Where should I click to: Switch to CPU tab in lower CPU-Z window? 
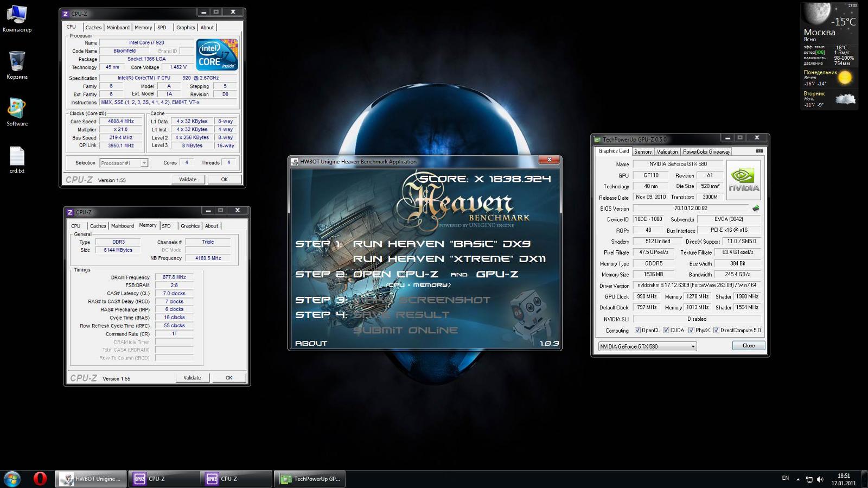pos(75,226)
